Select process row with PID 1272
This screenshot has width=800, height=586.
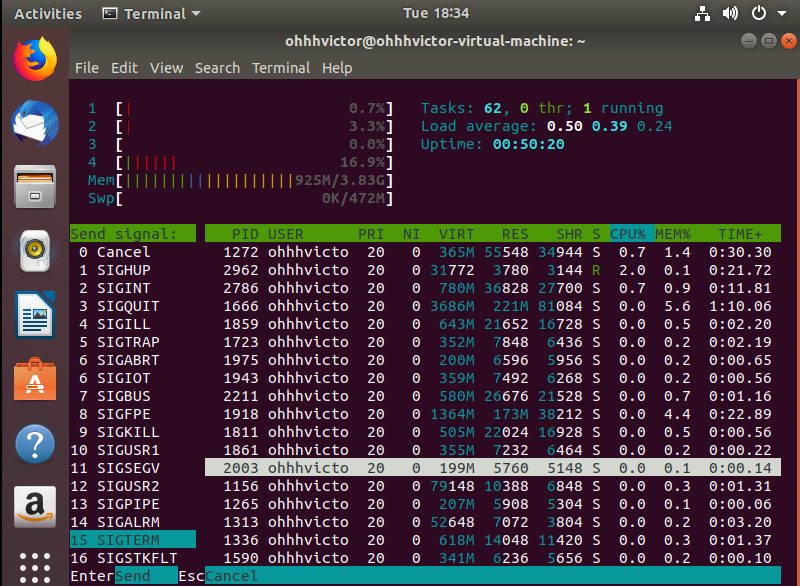493,252
